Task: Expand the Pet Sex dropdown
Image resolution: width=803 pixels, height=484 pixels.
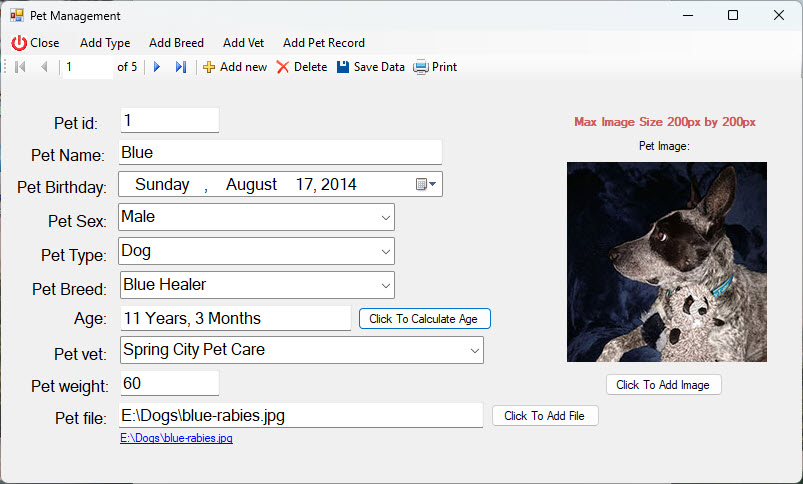Action: [385, 217]
